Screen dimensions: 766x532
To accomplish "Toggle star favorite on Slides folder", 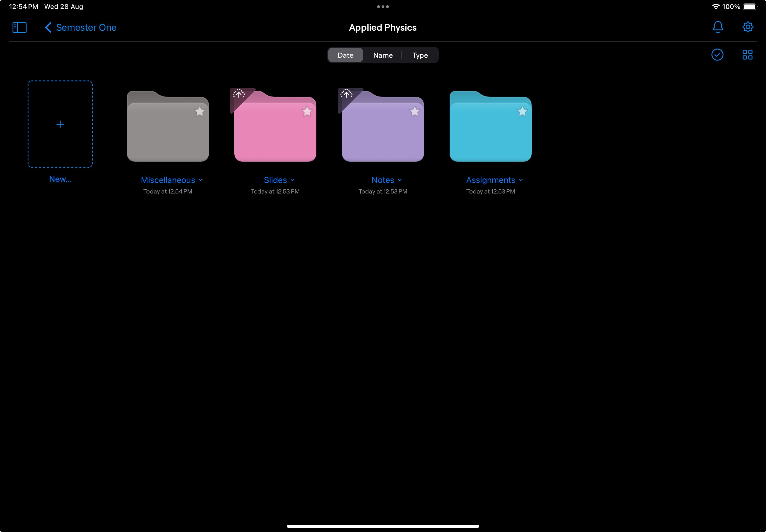I will [x=307, y=111].
